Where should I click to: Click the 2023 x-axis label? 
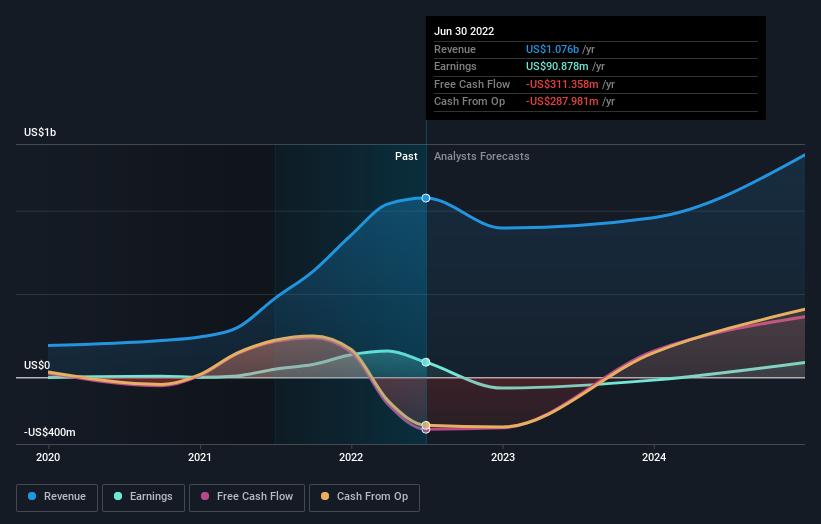pos(503,458)
